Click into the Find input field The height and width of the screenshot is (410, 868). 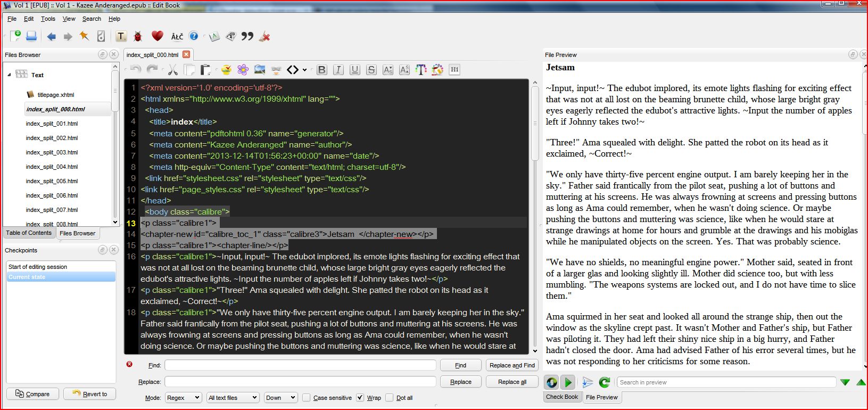(300, 365)
